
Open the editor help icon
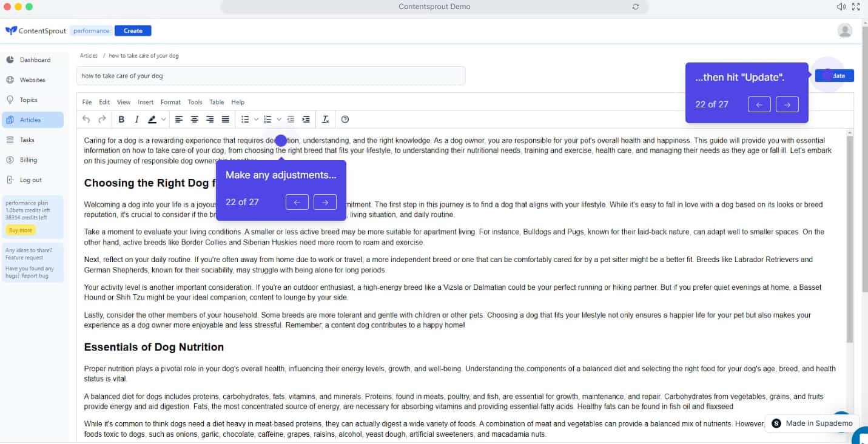345,119
